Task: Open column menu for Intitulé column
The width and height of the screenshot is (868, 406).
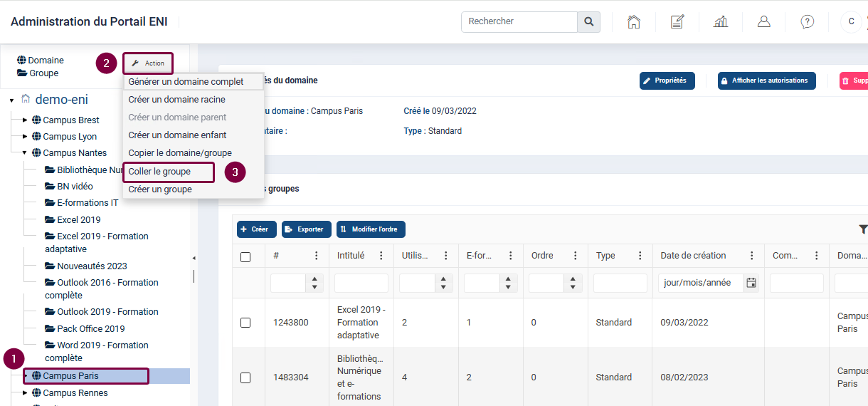Action: (x=381, y=256)
